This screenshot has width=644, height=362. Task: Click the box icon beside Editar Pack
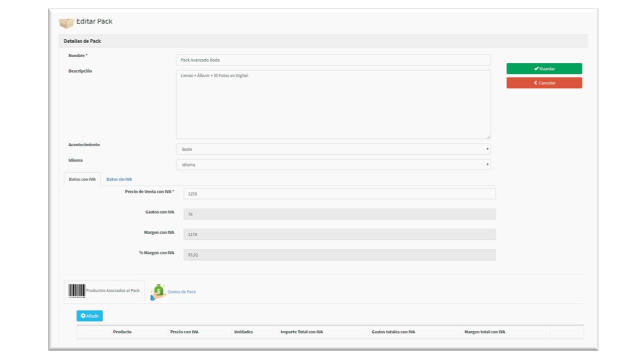(66, 23)
